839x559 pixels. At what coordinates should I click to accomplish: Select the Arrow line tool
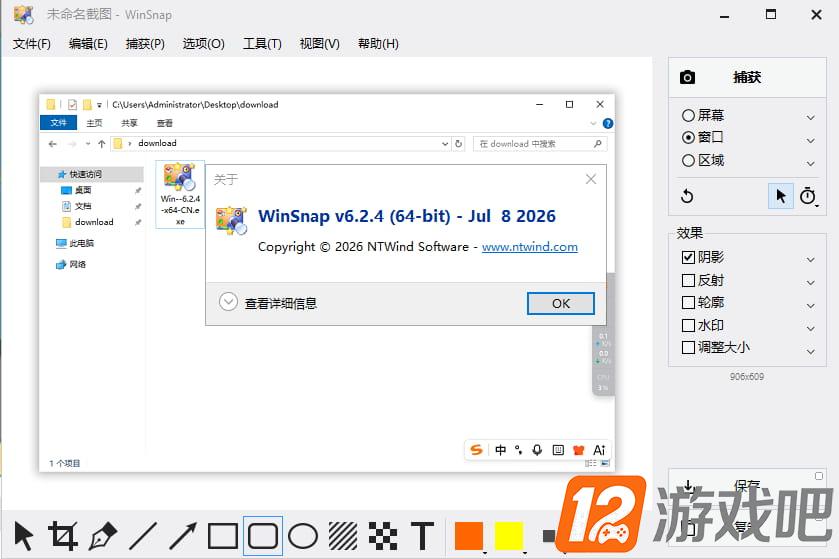[183, 535]
